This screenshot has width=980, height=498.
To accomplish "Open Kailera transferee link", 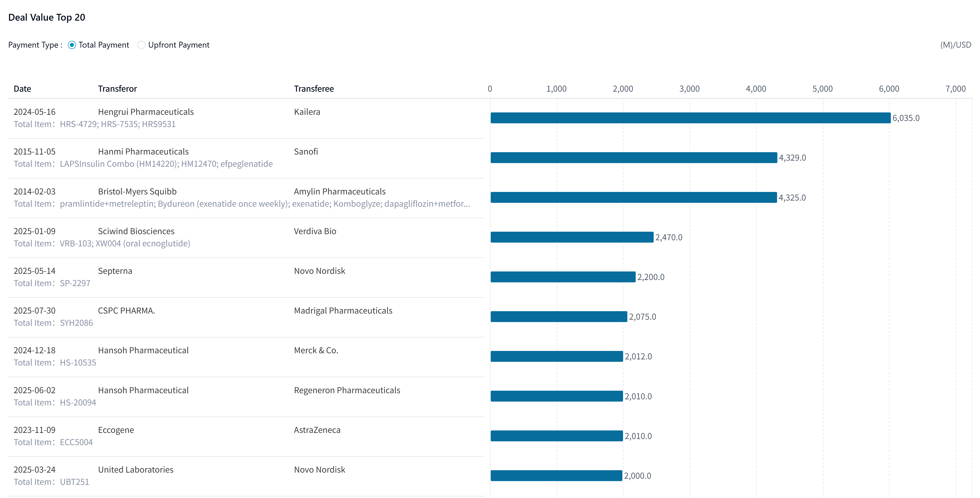I will click(x=307, y=112).
